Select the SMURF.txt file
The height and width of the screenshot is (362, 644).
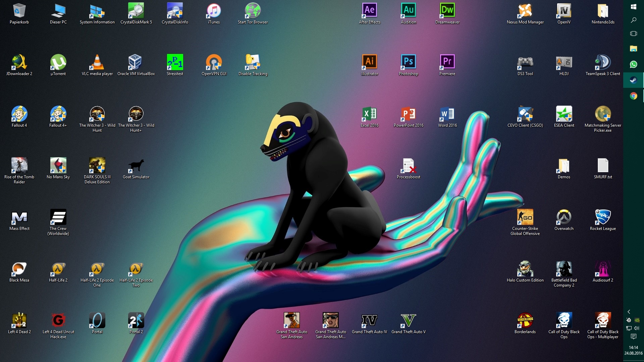click(603, 166)
